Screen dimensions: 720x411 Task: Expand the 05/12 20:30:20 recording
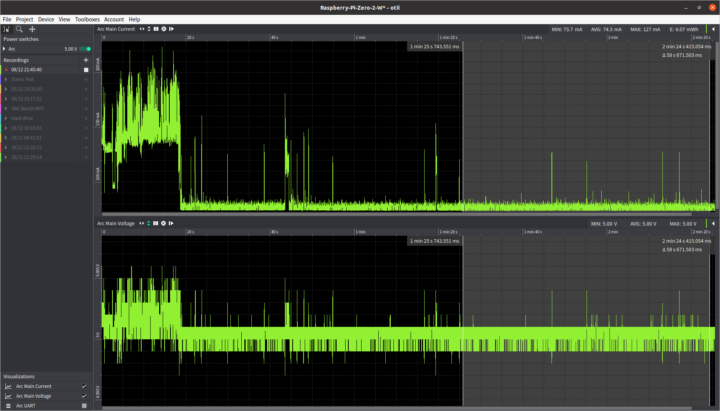point(6,89)
